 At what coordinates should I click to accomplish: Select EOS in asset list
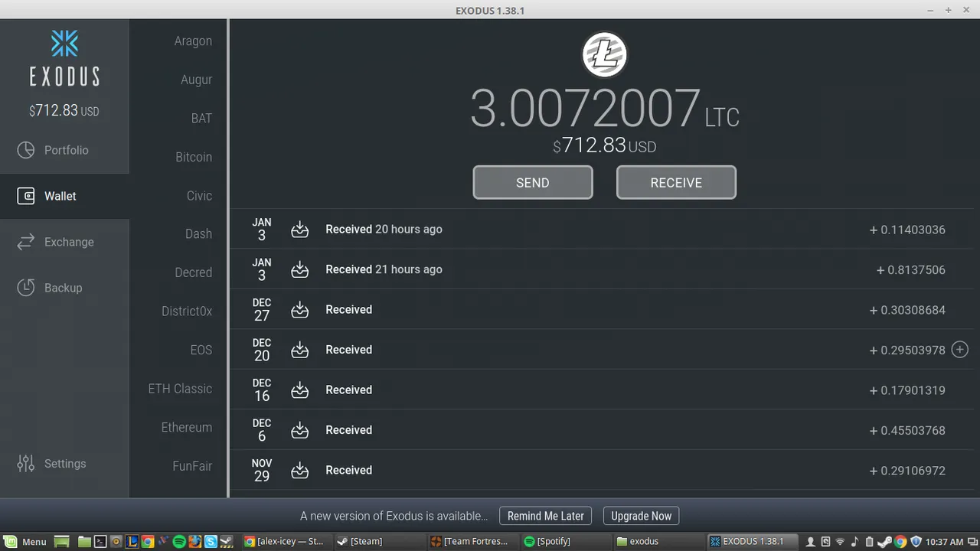[x=201, y=350]
